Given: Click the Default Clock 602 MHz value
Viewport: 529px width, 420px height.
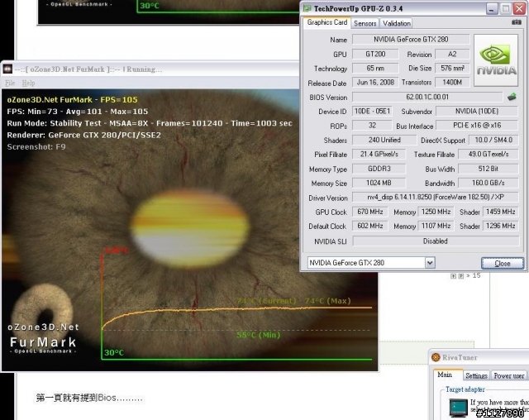Looking at the screenshot, I should click(x=369, y=226).
